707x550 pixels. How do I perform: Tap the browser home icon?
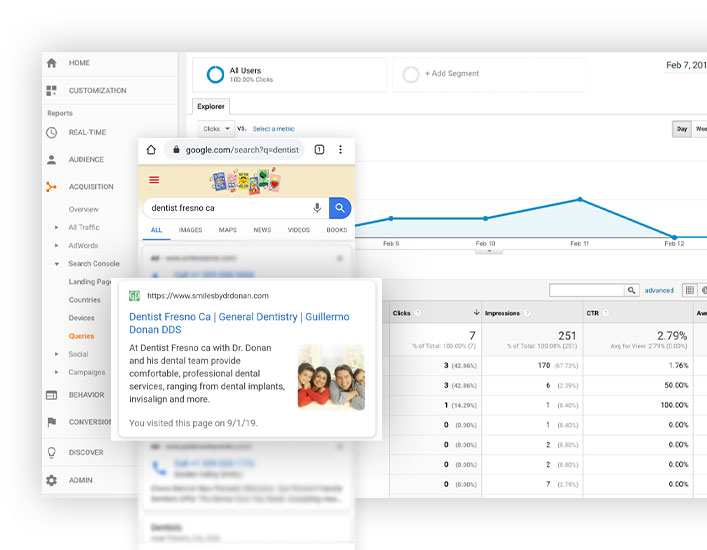pyautogui.click(x=151, y=150)
